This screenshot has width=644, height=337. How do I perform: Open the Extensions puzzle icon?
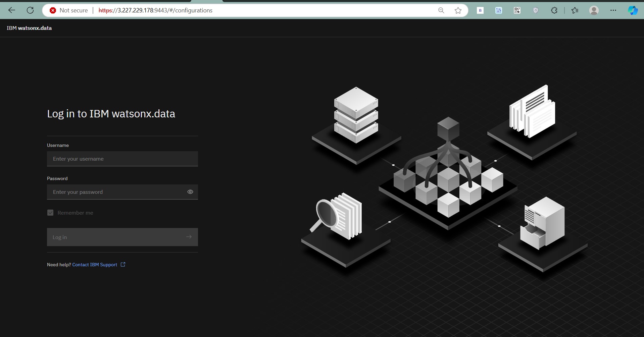554,10
